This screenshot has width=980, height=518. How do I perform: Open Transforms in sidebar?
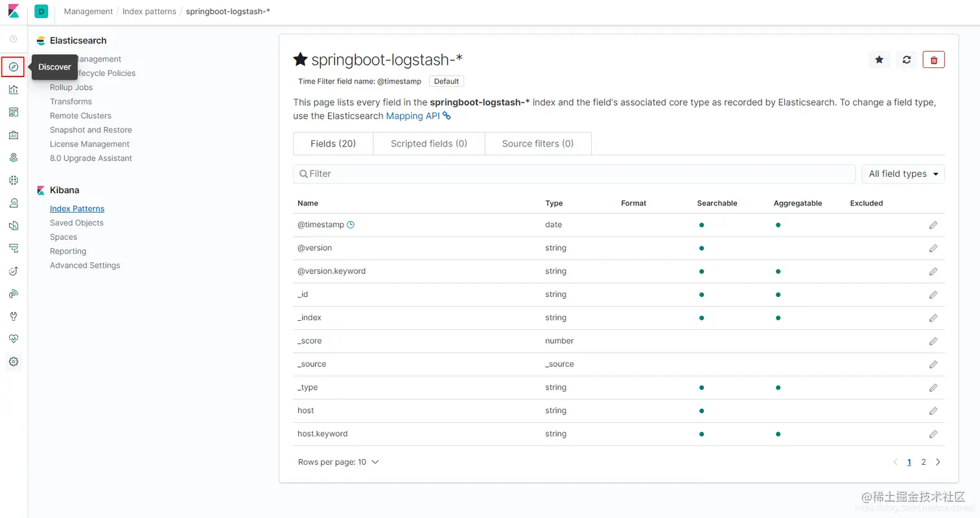click(x=71, y=102)
